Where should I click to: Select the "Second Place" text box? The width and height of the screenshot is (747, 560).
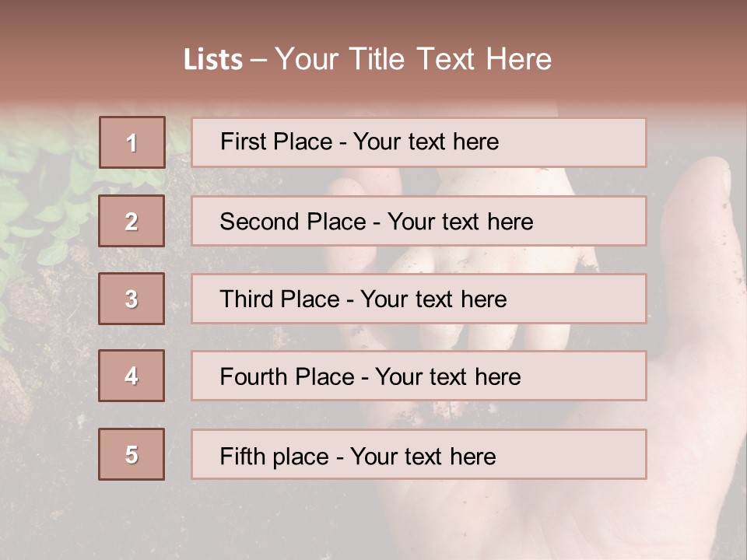[x=419, y=221]
